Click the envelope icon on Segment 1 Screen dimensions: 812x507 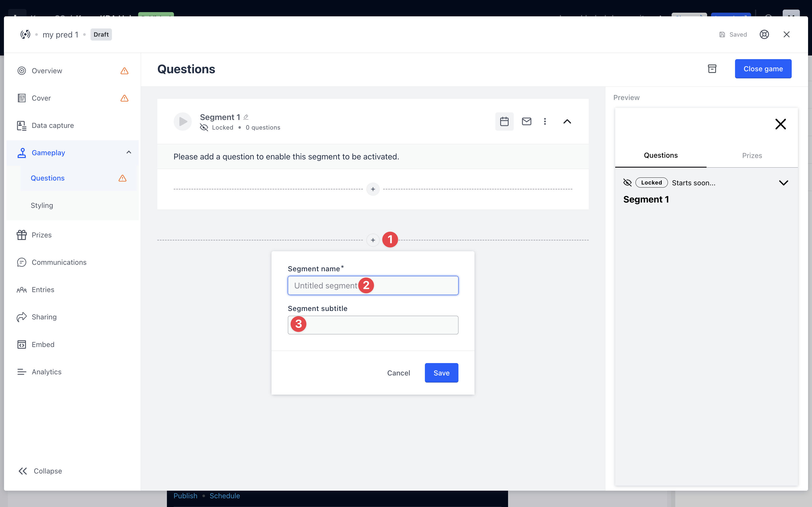tap(526, 121)
